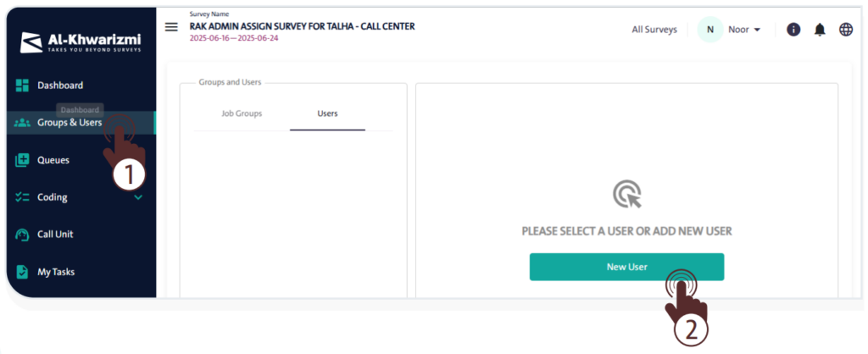868x354 pixels.
Task: Click the New User button
Action: (626, 267)
